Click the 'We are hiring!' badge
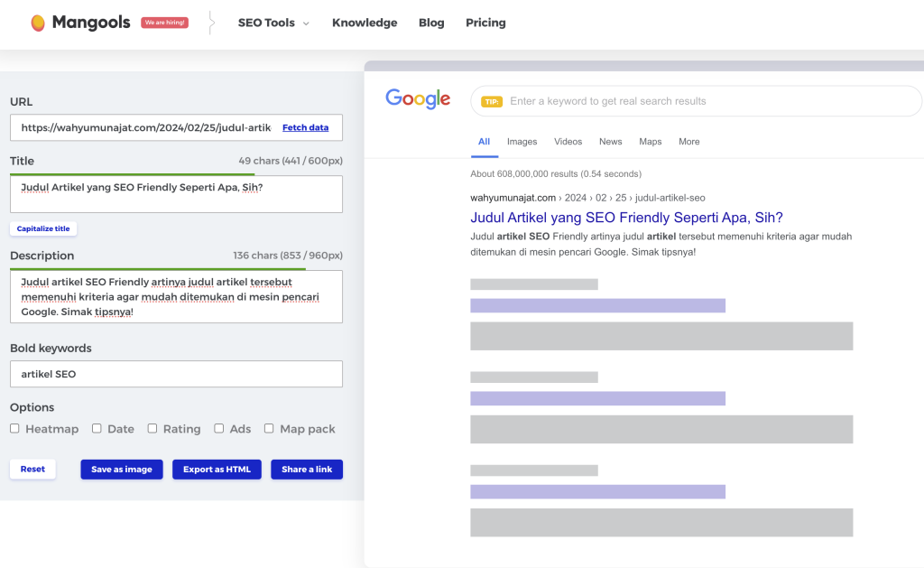Viewport: 924px width, 568px height. point(164,23)
